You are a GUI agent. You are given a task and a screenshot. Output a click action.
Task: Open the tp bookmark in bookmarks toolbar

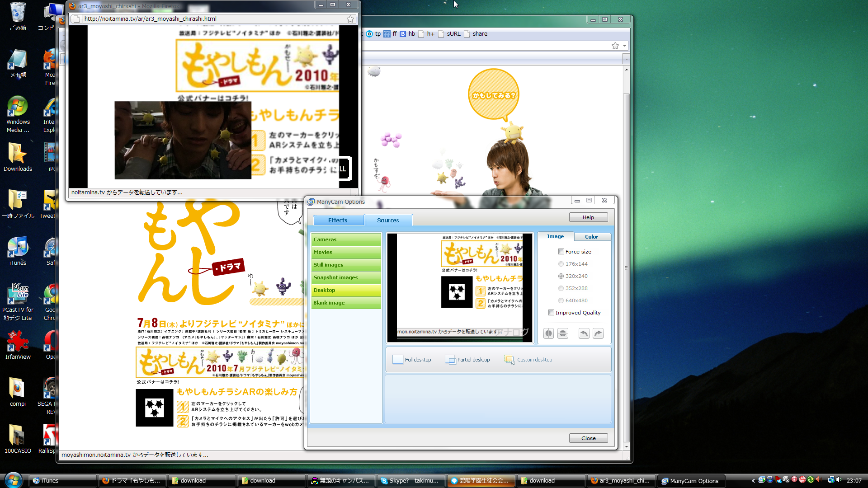click(x=373, y=34)
